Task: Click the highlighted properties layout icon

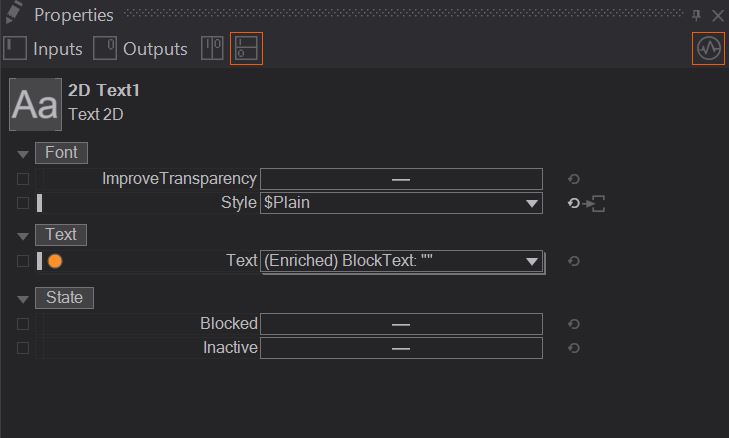Action: tap(246, 48)
